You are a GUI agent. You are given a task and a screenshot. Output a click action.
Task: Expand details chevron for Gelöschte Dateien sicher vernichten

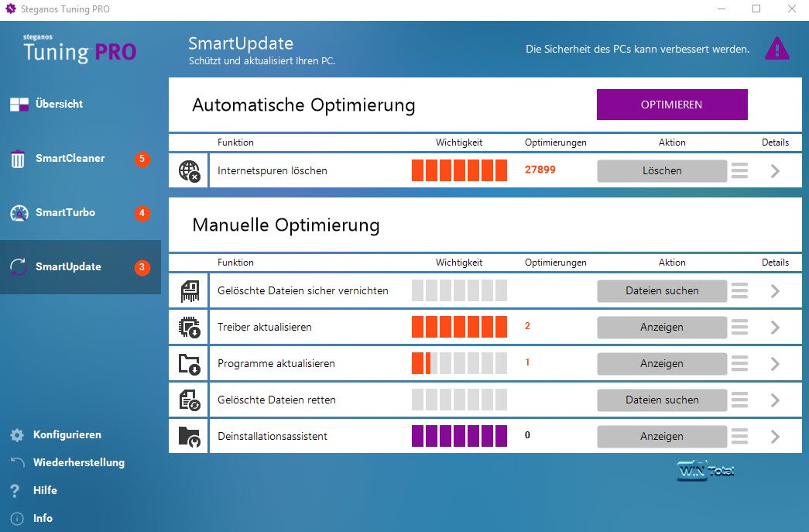click(x=775, y=291)
